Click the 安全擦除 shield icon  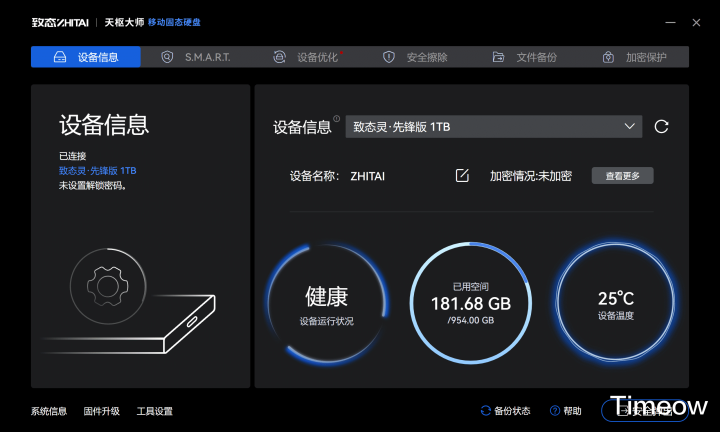[389, 57]
